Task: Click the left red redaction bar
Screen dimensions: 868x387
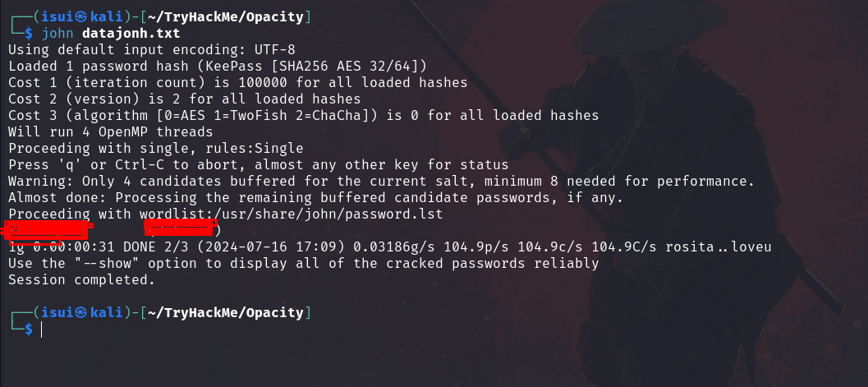Action: click(47, 230)
